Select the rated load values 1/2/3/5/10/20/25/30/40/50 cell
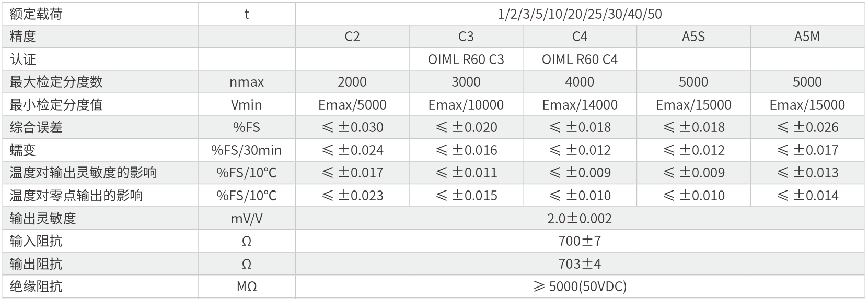The width and height of the screenshot is (868, 299). tap(580, 14)
